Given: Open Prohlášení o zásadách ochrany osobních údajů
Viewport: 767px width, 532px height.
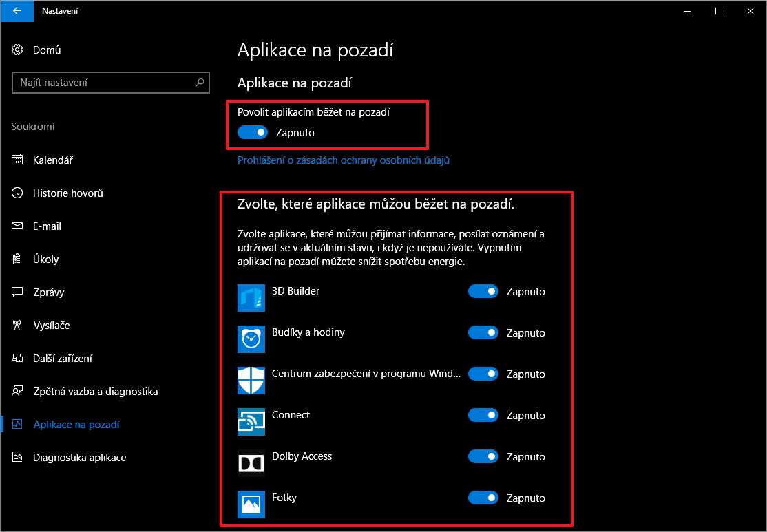Looking at the screenshot, I should [x=344, y=160].
